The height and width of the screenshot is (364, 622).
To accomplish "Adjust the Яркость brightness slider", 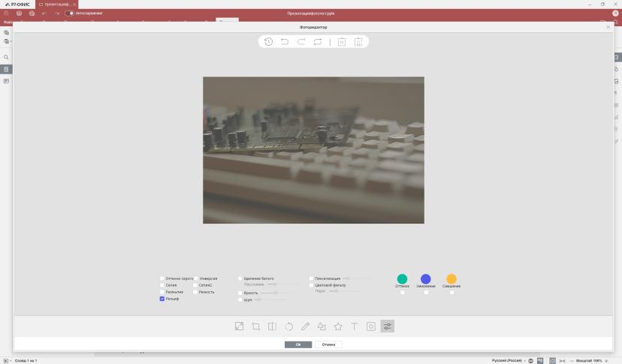I will 270,293.
